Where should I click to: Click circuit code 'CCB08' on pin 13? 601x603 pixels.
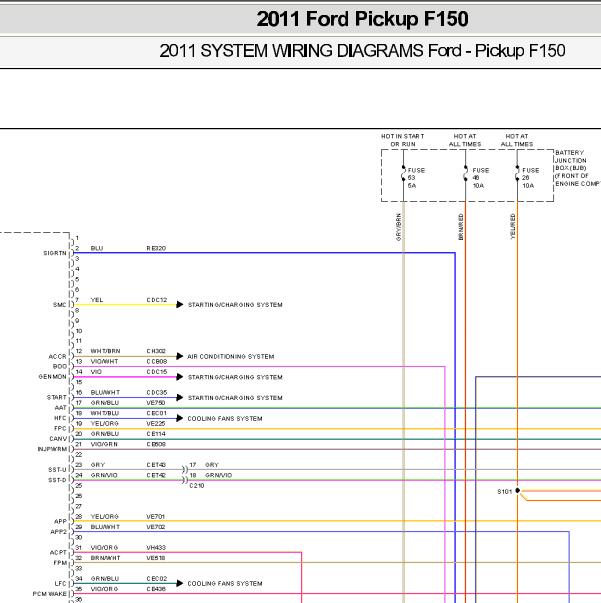157,361
